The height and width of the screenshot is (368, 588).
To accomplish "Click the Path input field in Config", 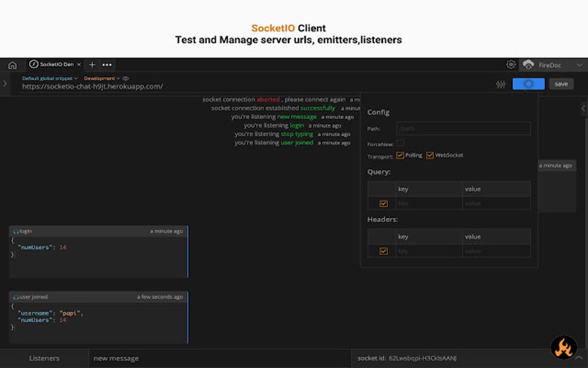I will [x=461, y=128].
